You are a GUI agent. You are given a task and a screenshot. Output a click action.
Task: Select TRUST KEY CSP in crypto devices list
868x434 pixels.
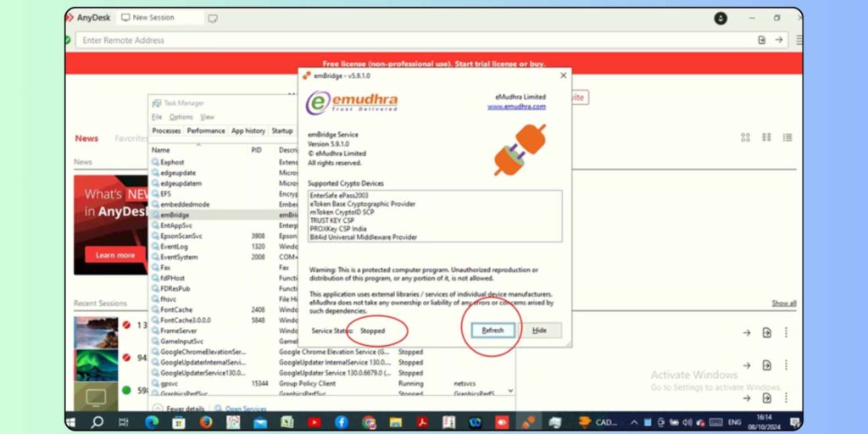pos(332,220)
